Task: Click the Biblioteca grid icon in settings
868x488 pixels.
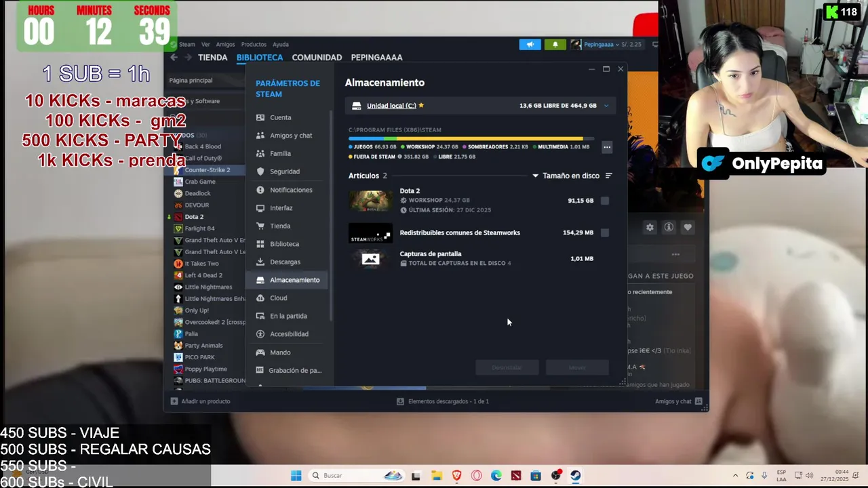Action: 260,244
